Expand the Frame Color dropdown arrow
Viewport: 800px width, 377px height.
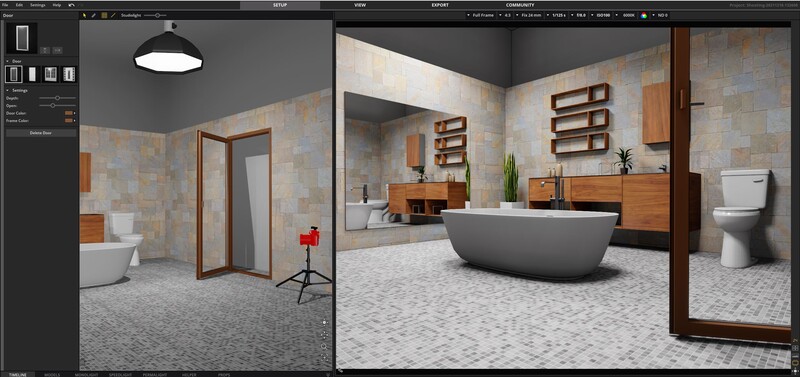(x=74, y=120)
